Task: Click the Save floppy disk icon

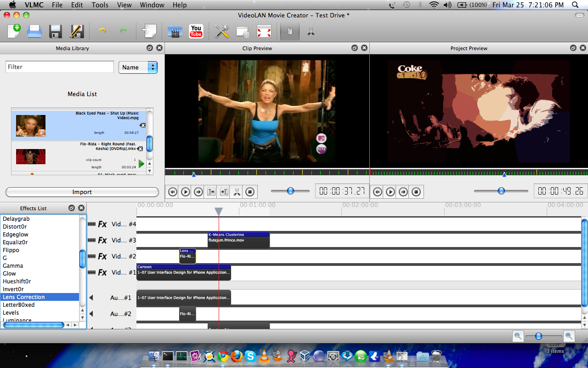Action: tap(56, 31)
